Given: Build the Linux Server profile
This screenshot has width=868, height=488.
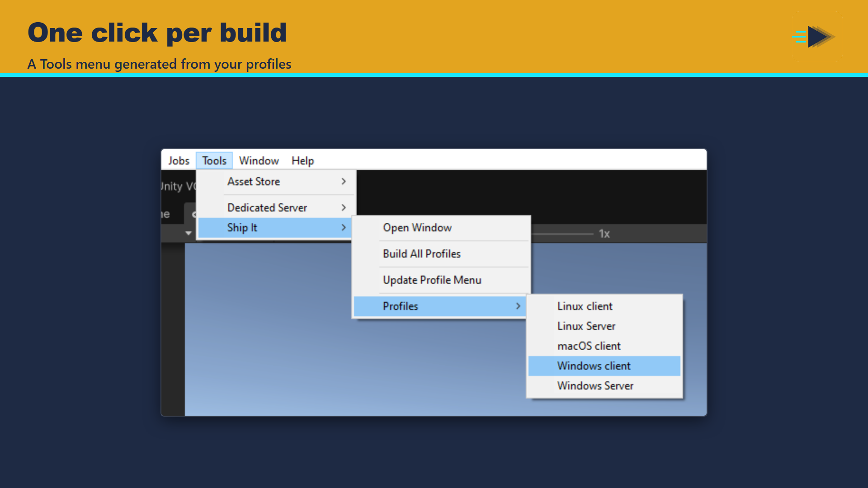Looking at the screenshot, I should point(604,326).
